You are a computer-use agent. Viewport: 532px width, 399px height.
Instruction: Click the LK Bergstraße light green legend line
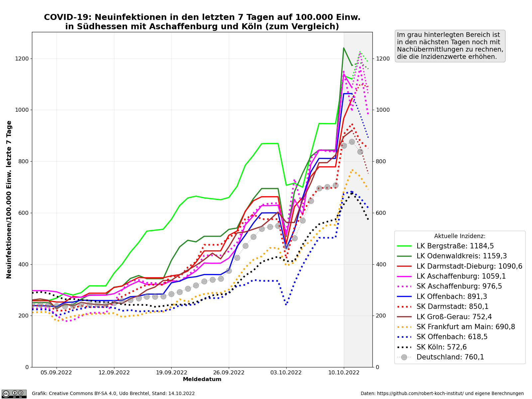tap(404, 246)
